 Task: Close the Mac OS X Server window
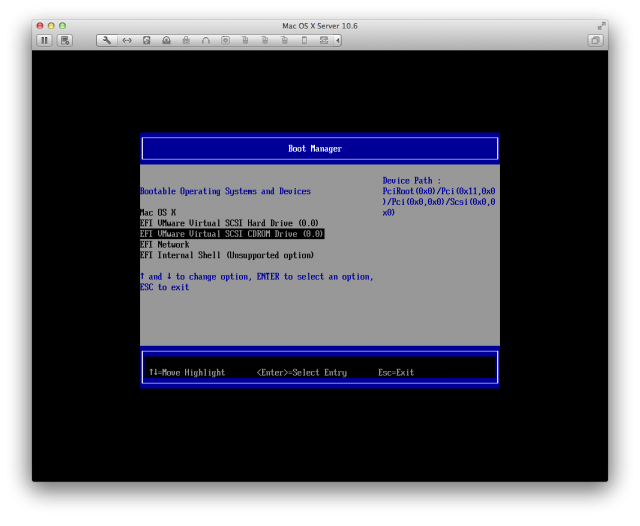[x=40, y=26]
